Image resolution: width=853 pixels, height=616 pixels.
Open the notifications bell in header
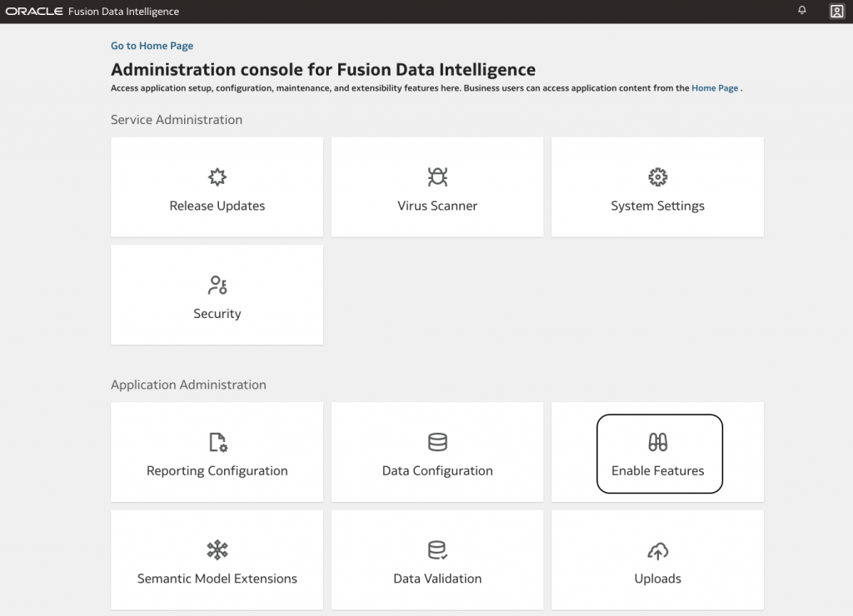click(x=802, y=11)
